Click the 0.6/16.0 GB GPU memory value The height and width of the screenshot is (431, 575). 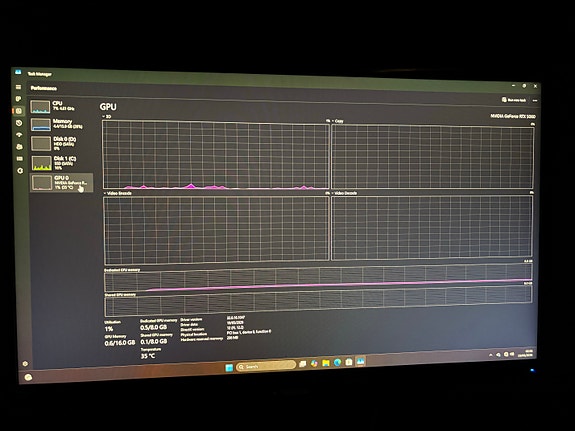120,343
